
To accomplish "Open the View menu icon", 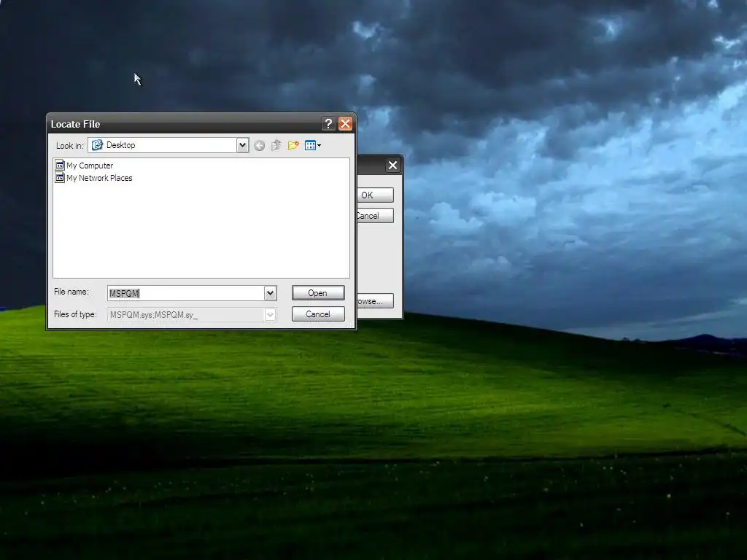I will pos(312,145).
